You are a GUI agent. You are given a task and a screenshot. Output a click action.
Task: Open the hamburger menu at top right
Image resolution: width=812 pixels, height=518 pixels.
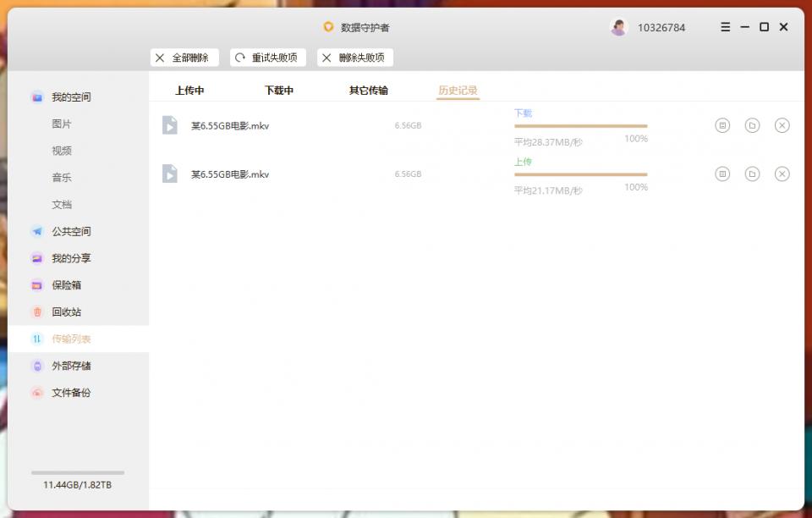click(x=725, y=26)
